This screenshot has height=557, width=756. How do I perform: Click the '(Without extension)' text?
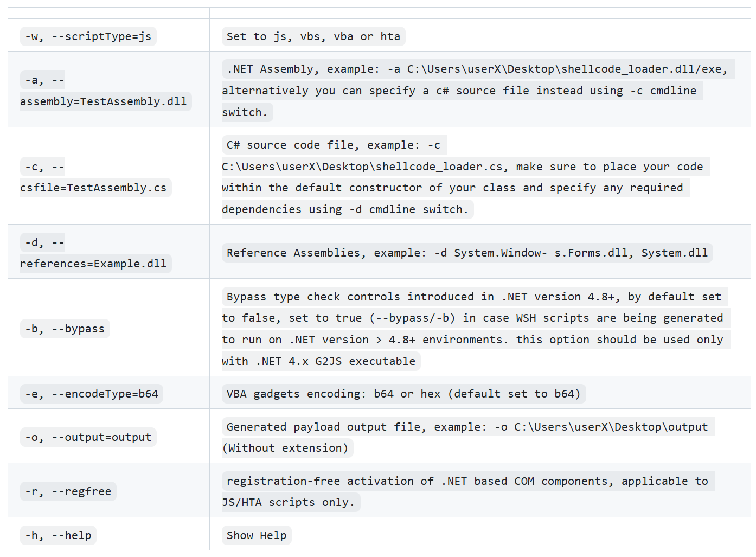287,449
